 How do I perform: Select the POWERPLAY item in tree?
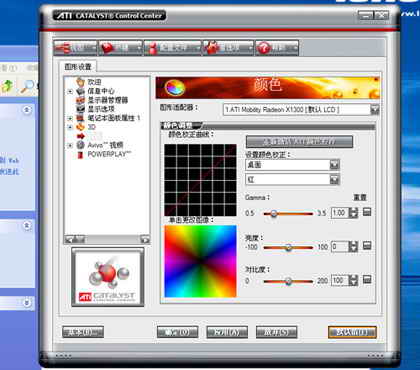coord(109,154)
